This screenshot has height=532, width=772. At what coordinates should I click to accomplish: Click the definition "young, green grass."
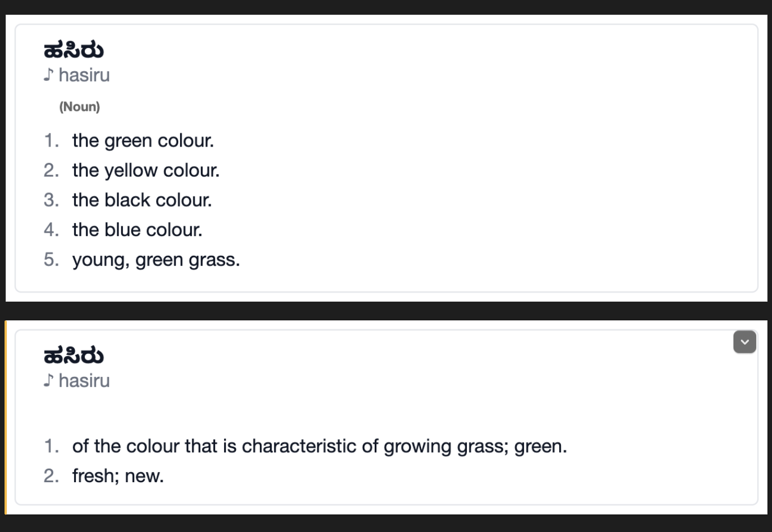pyautogui.click(x=156, y=260)
